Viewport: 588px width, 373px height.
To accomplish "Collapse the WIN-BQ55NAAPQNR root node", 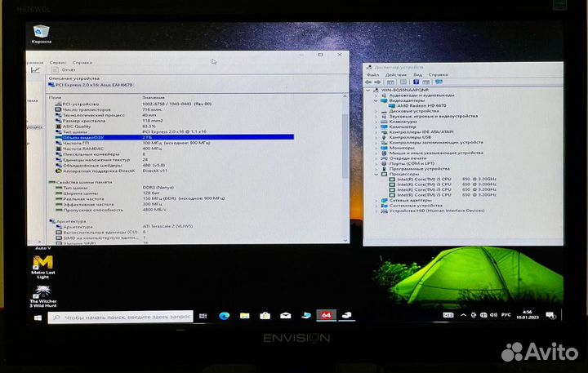I will pyautogui.click(x=367, y=91).
